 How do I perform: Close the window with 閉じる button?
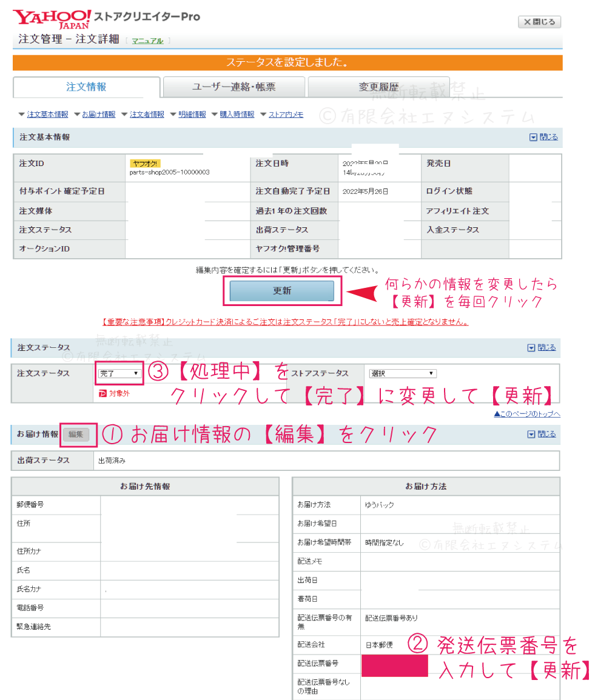[x=539, y=21]
